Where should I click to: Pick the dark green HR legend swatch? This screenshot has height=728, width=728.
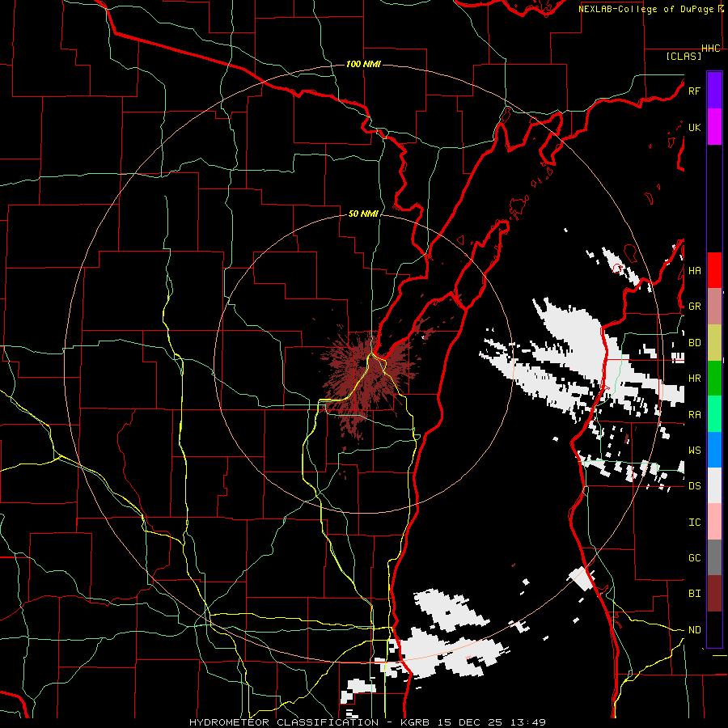714,379
